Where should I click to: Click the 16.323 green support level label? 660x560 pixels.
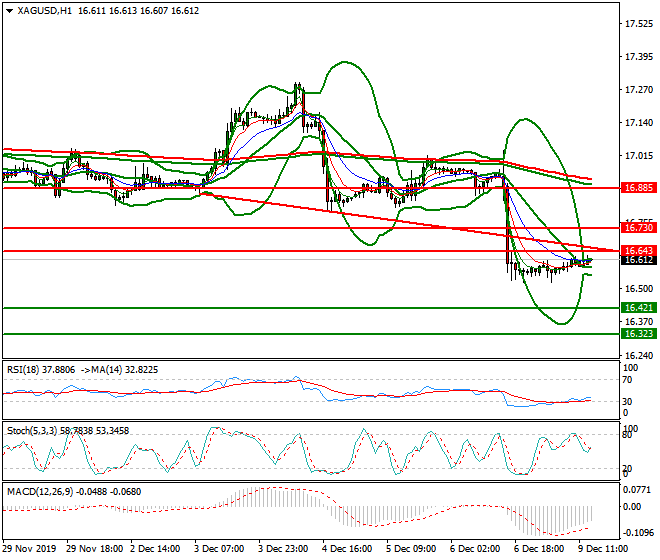point(639,334)
